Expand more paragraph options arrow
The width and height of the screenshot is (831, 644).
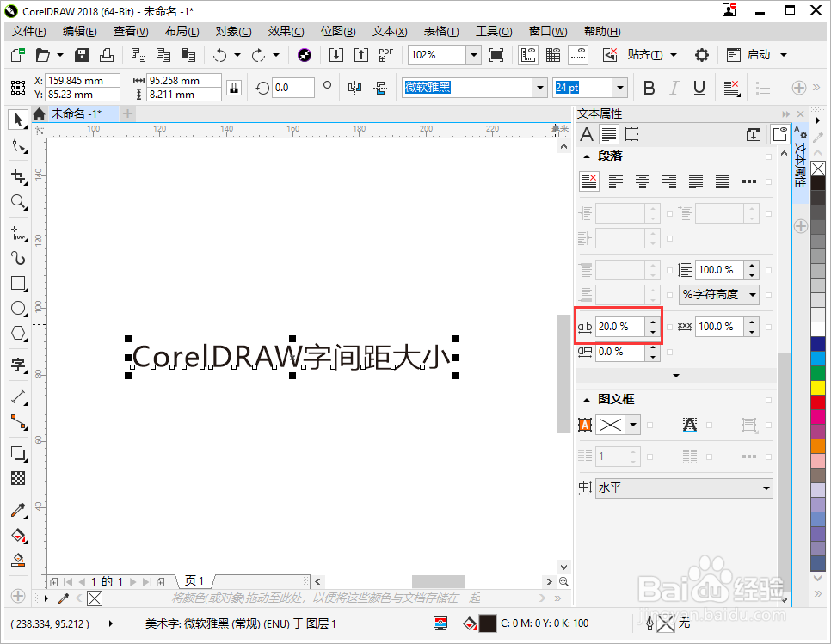click(x=675, y=376)
